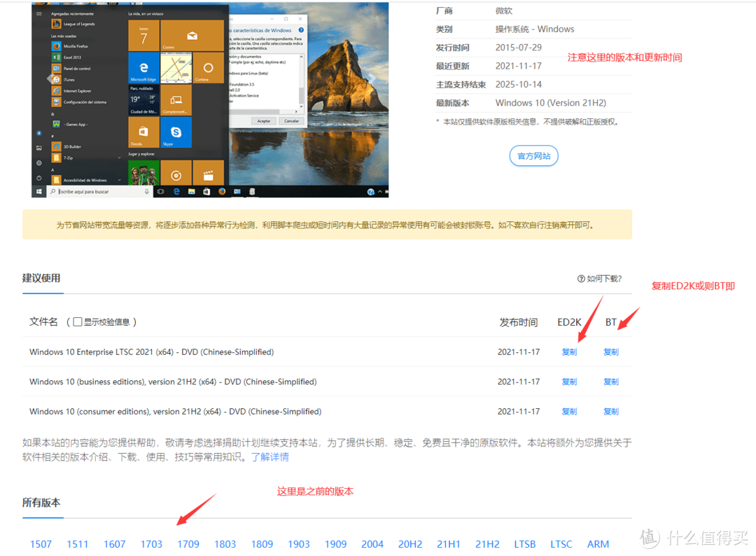Click the Windows Start button in the preview taskbar
The height and width of the screenshot is (556, 756).
[x=39, y=191]
